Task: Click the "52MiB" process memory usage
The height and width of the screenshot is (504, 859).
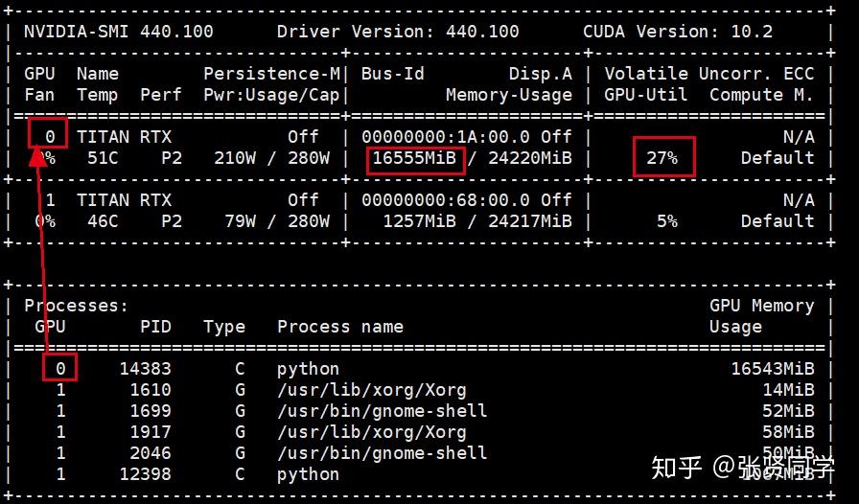Action: click(788, 411)
